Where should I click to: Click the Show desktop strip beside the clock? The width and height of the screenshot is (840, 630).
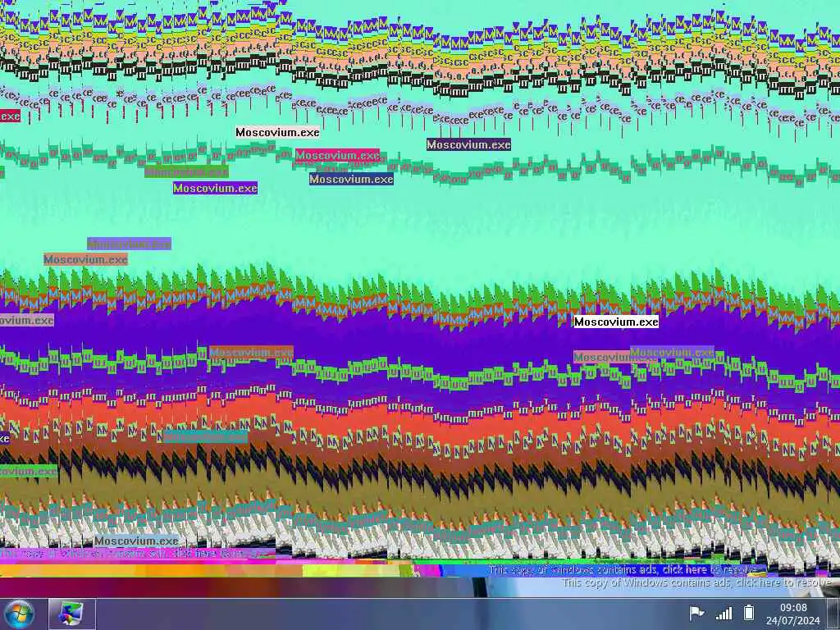(x=833, y=614)
